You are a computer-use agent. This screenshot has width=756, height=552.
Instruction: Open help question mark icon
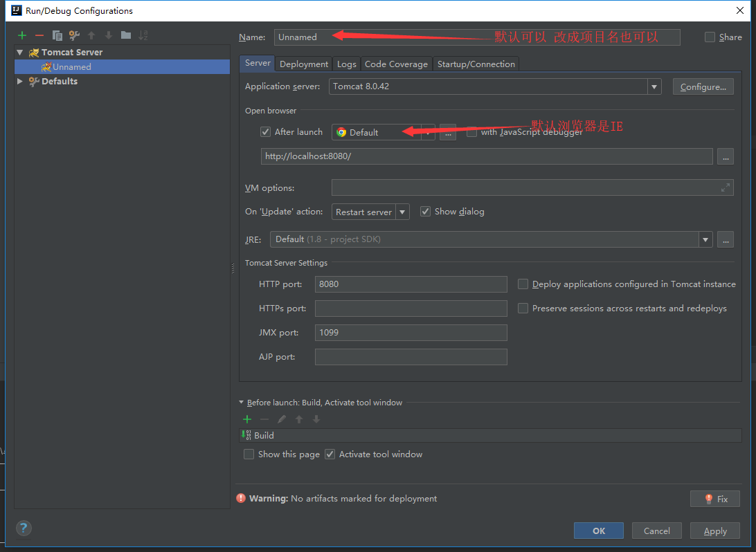[24, 528]
